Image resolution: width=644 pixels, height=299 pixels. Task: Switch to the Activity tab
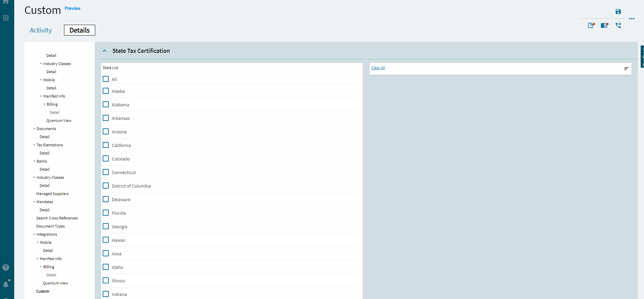41,30
